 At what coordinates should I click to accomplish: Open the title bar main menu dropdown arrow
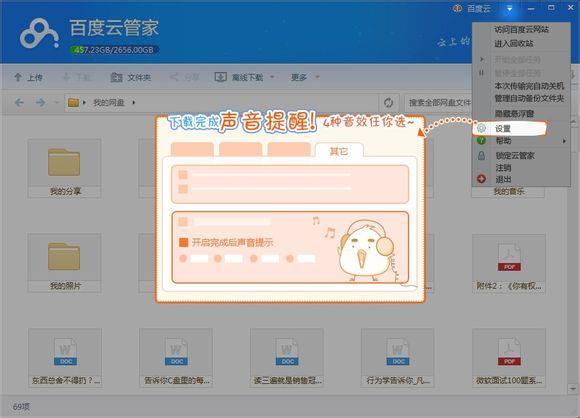point(509,9)
